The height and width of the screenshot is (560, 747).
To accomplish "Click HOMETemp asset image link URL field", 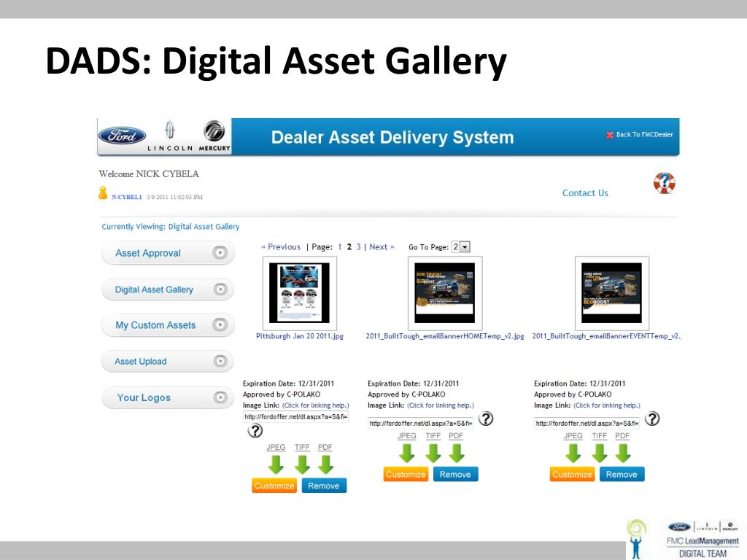I will (420, 423).
